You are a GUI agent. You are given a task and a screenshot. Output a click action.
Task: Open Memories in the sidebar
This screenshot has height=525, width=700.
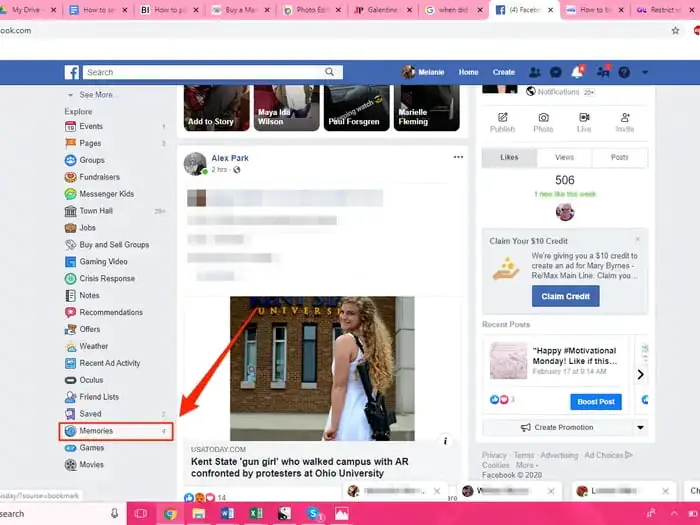click(x=116, y=431)
